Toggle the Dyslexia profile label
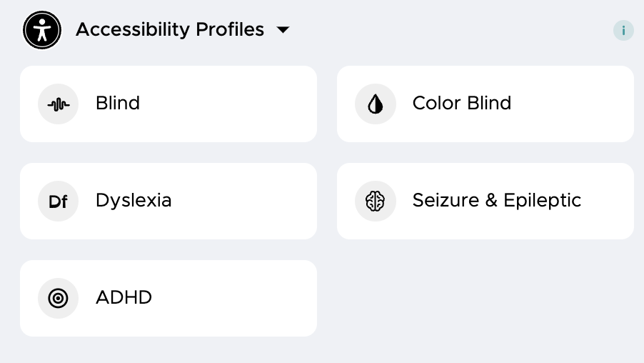 [134, 201]
